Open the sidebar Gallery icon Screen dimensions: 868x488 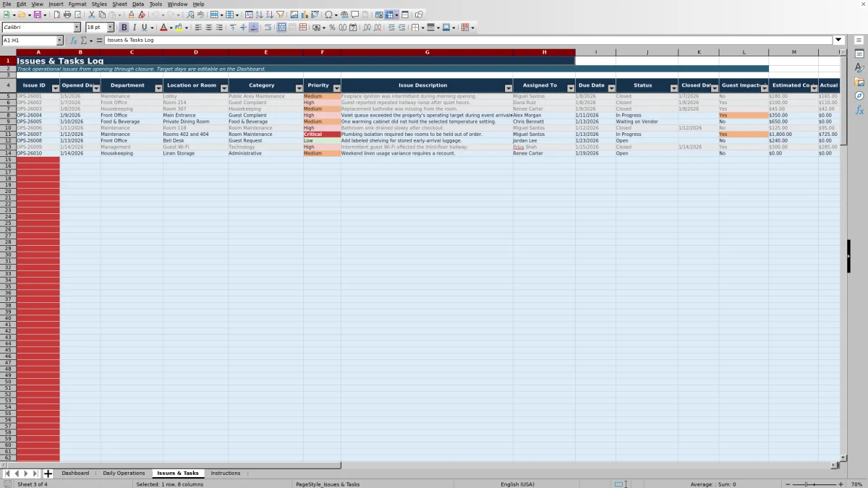pyautogui.click(x=859, y=82)
